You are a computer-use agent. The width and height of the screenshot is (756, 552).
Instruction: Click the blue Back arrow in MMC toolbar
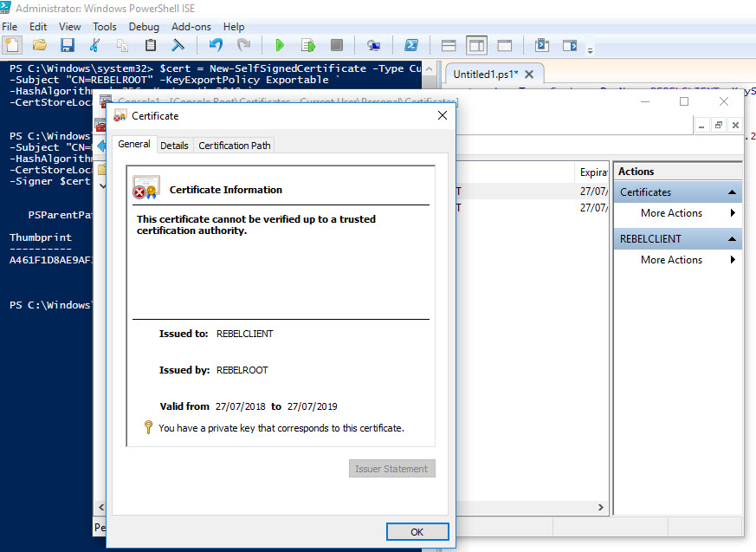tap(101, 146)
